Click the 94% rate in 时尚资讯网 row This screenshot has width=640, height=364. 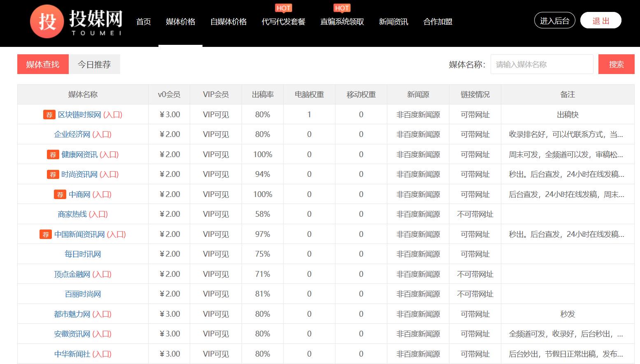(x=263, y=174)
